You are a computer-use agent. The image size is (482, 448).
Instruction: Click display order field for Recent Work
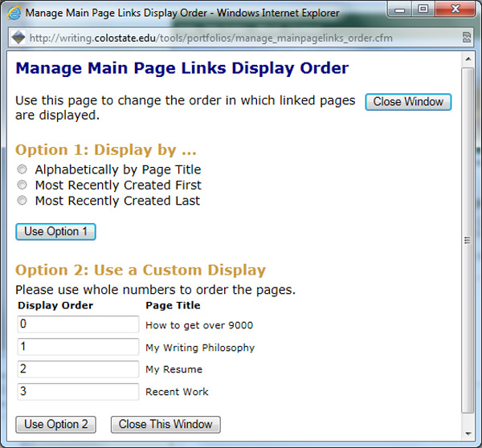[78, 392]
